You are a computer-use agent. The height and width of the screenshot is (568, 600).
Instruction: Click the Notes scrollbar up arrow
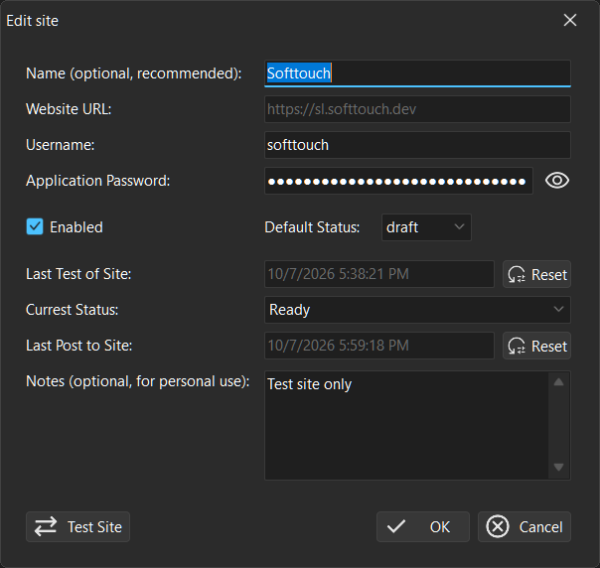[559, 382]
